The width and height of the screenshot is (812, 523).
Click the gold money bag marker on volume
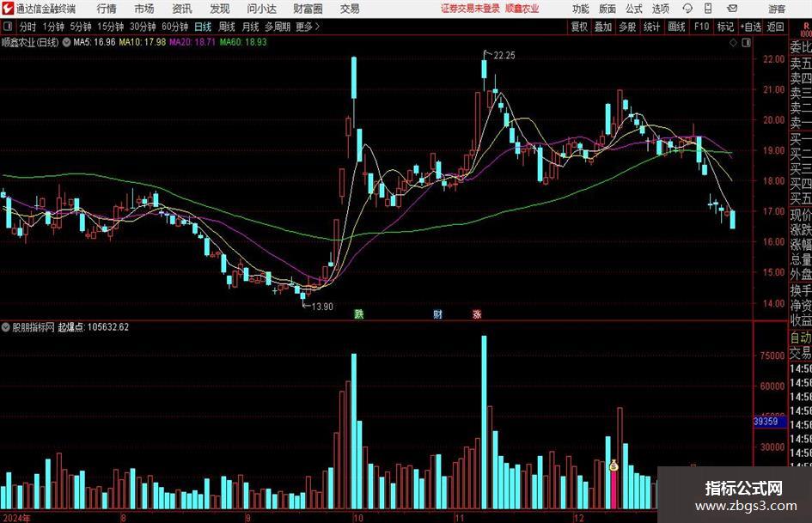614,465
